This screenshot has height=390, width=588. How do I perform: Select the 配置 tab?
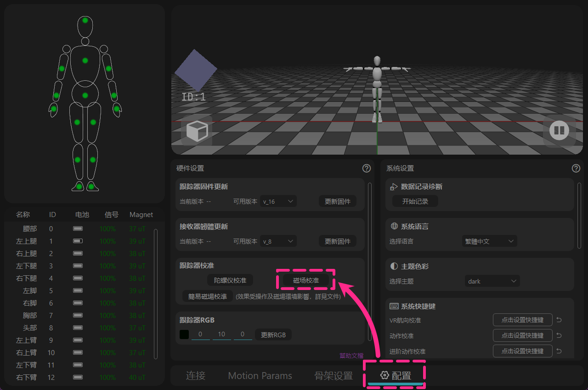[396, 375]
